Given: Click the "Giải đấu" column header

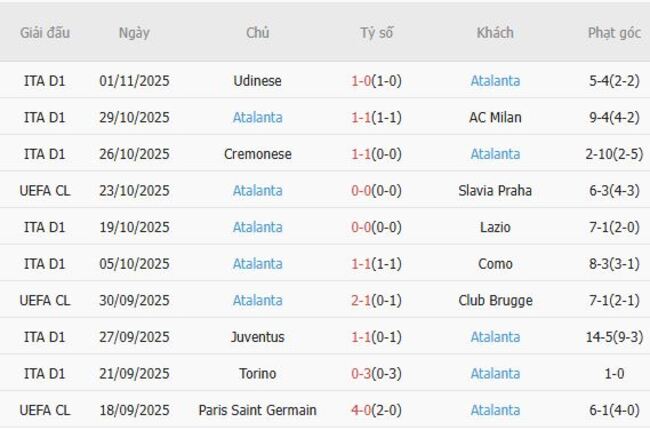Looking at the screenshot, I should tap(45, 32).
